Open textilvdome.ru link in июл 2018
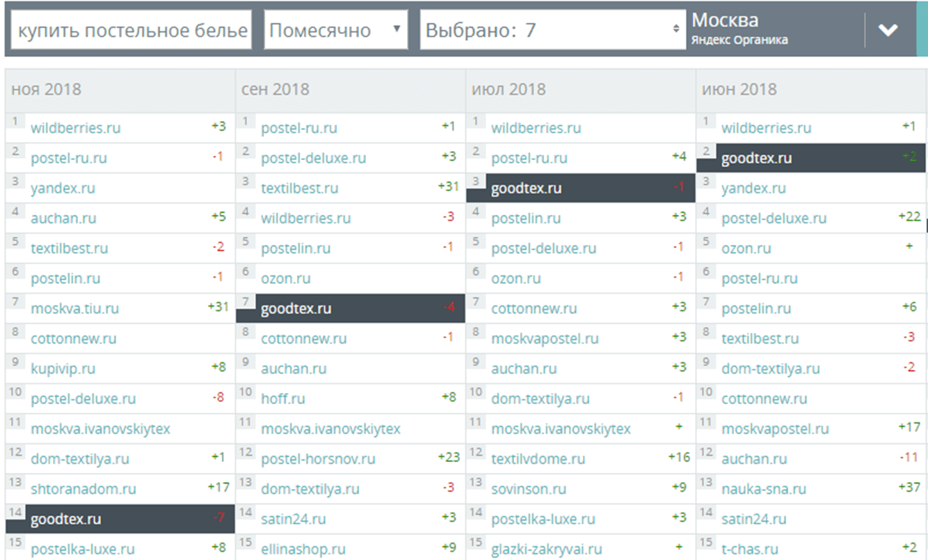The image size is (928, 560). pos(538,459)
